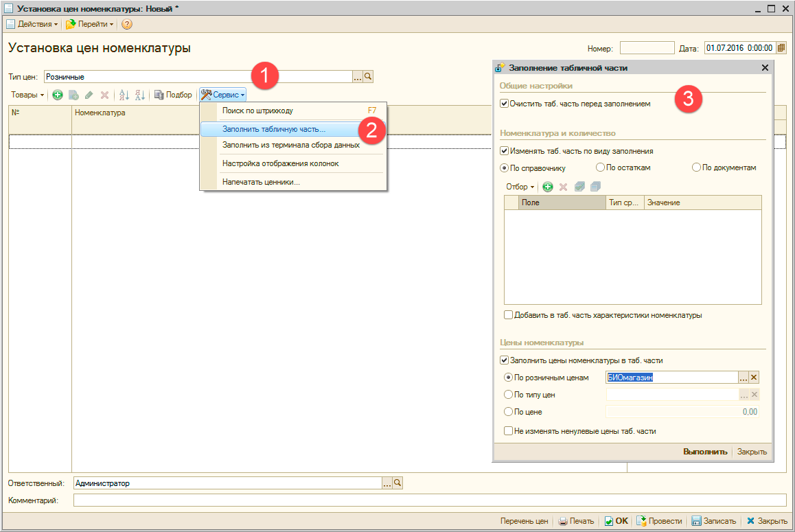Viewport: 795px width, 532px height.
Task: Choose 'Напечатать ценники...' from Сервис menu
Action: [x=261, y=182]
